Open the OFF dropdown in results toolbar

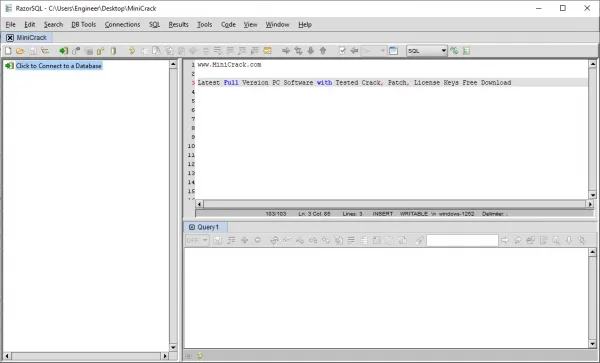[x=197, y=240]
